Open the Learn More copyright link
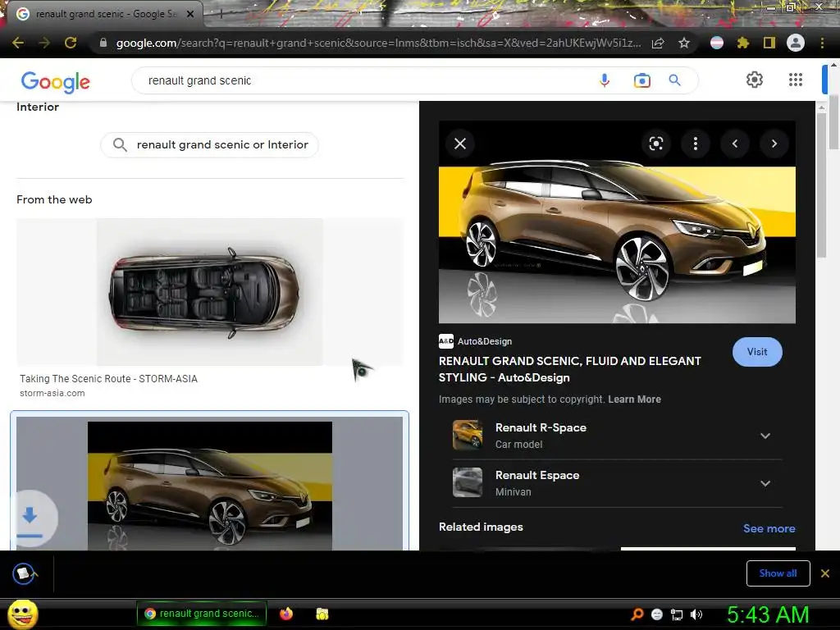The width and height of the screenshot is (840, 630). 634,399
